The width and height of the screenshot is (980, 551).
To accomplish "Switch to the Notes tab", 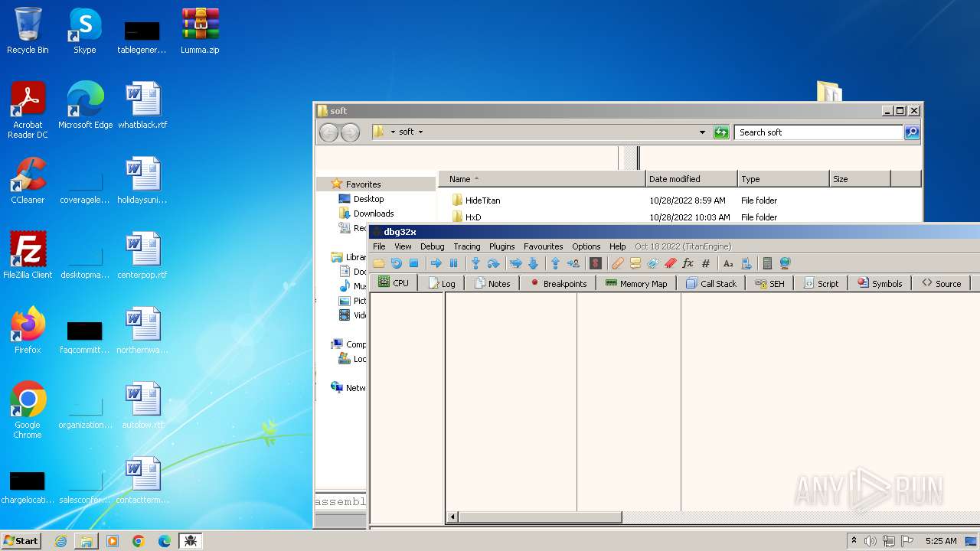I will click(492, 283).
